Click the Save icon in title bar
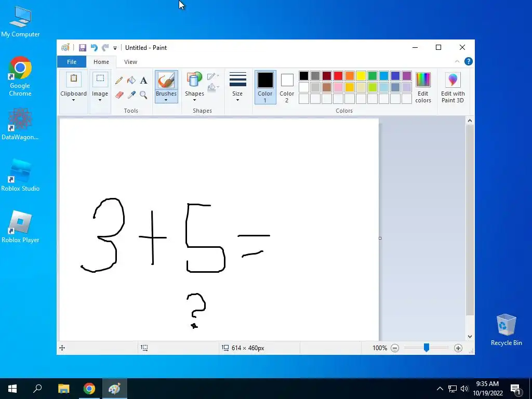This screenshot has width=532, height=399. pyautogui.click(x=83, y=48)
